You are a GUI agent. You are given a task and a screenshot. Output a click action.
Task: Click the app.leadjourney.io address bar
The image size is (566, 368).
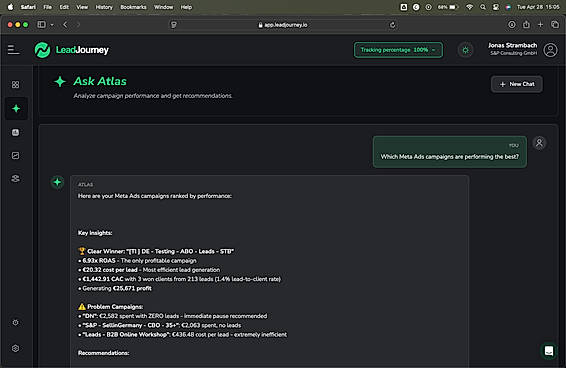pyautogui.click(x=283, y=25)
